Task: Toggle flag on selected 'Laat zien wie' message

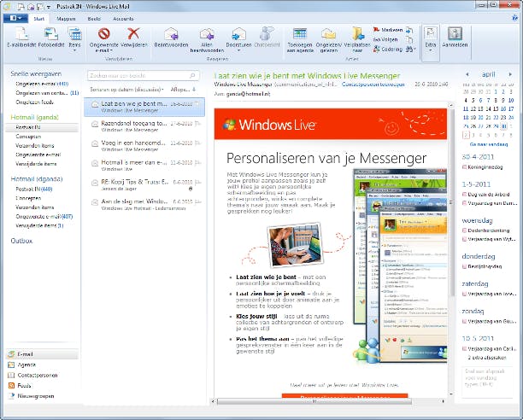Action: coord(198,104)
